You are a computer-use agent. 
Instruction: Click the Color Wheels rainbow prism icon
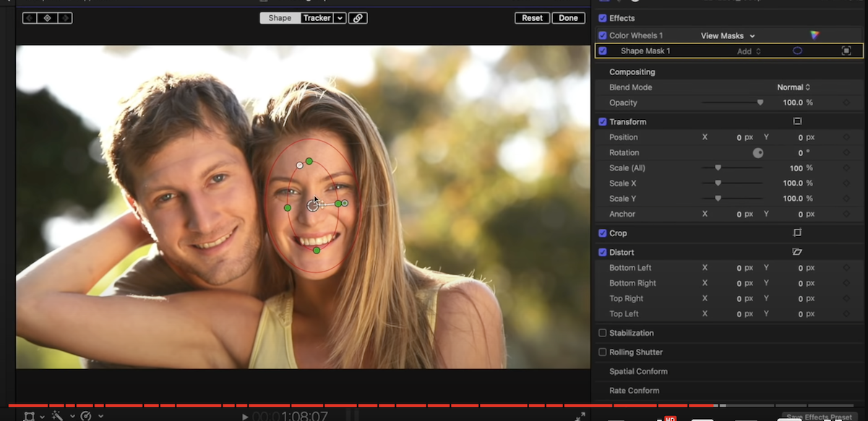point(815,35)
